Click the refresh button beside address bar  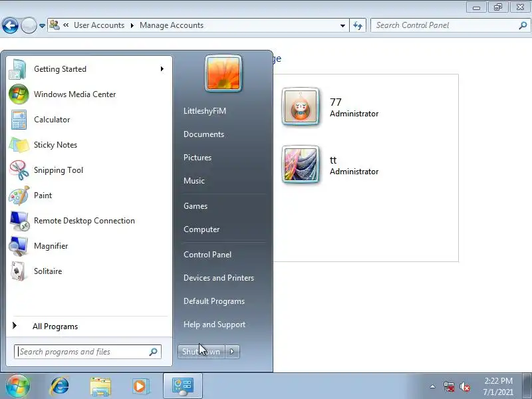pos(358,25)
